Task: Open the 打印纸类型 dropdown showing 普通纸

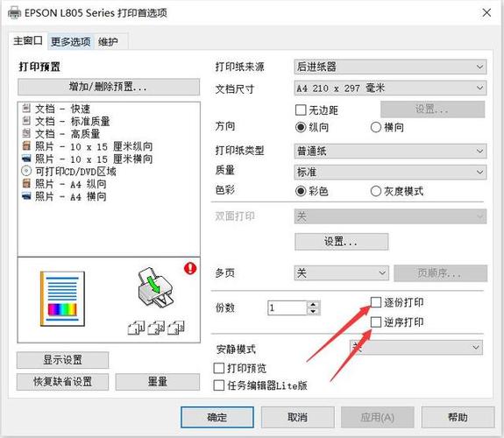Action: point(390,151)
